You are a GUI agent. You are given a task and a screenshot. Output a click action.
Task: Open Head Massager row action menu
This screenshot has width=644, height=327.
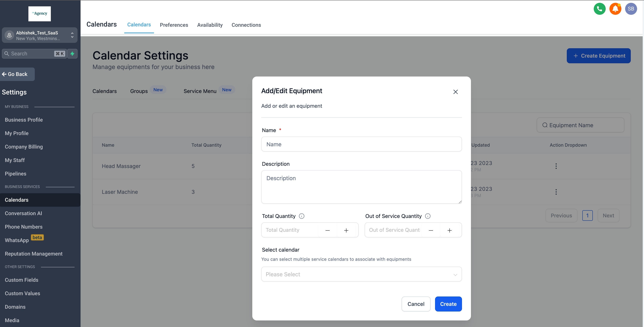556,166
